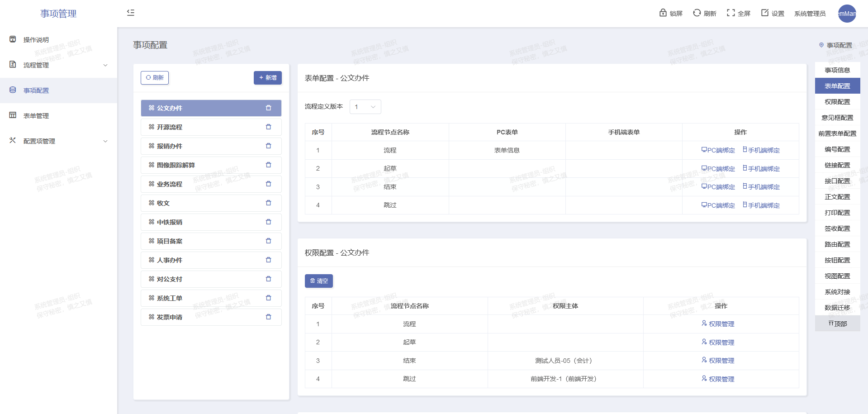The height and width of the screenshot is (414, 868).
Task: Open 表单管理 in the sidebar
Action: [x=59, y=116]
